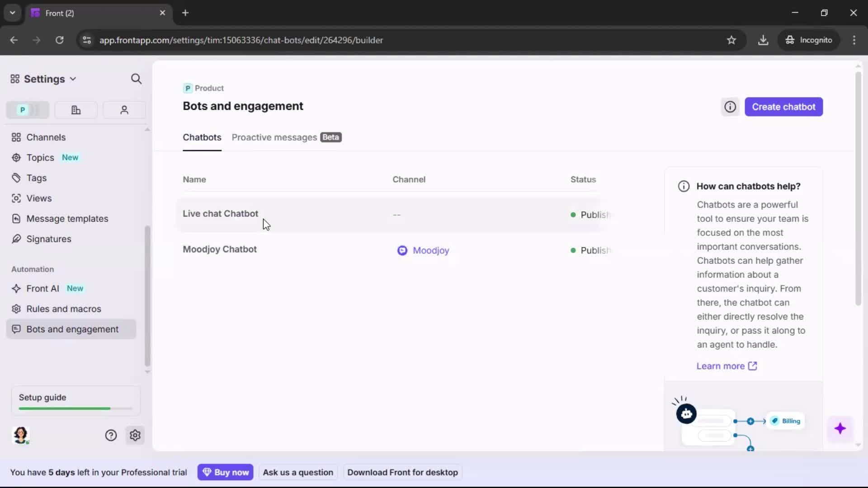Image resolution: width=868 pixels, height=488 pixels.
Task: Open Channels settings
Action: [46, 137]
